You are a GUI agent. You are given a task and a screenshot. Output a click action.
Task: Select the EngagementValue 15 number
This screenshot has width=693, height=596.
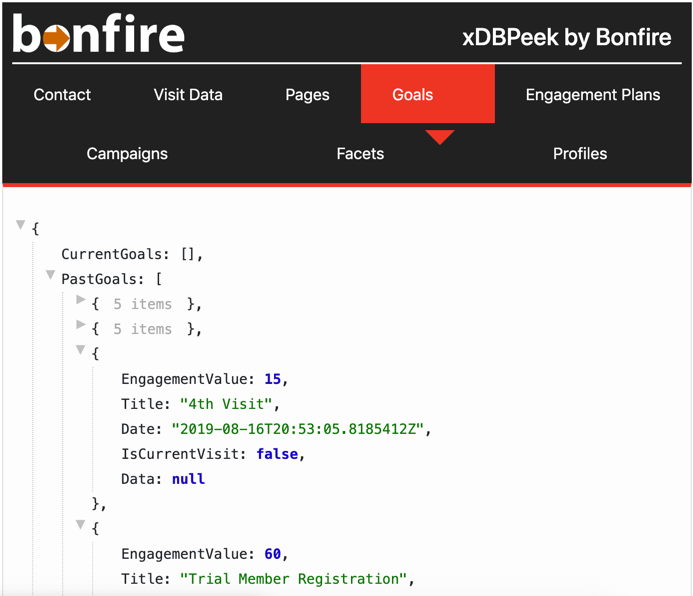coord(272,379)
